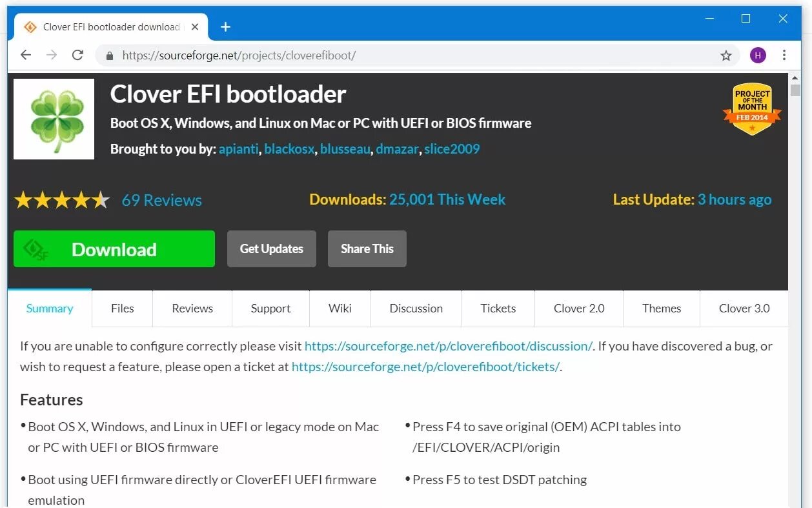
Task: Open the apianti author link
Action: pos(238,149)
